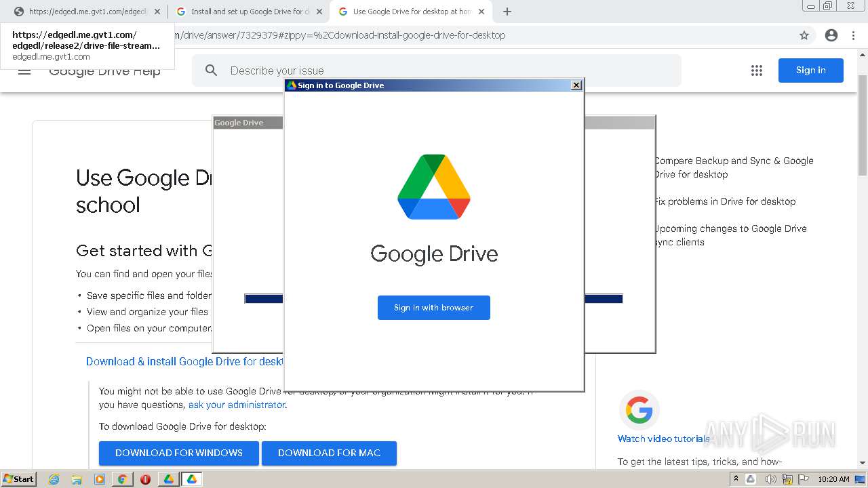Screen dimensions: 868x488
Task: Click the first Google Drive taskbar button
Action: 169,479
